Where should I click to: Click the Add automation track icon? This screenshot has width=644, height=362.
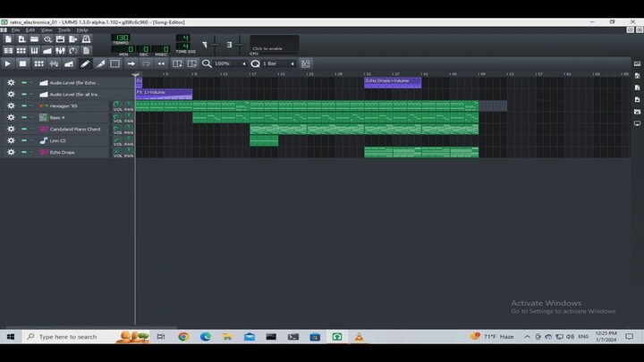[x=69, y=63]
